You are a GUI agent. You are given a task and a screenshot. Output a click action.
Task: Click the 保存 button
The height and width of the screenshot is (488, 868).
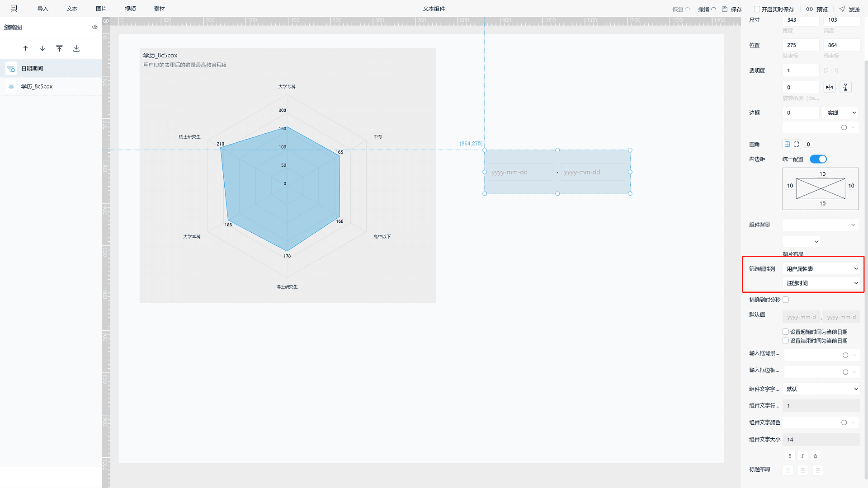[732, 9]
